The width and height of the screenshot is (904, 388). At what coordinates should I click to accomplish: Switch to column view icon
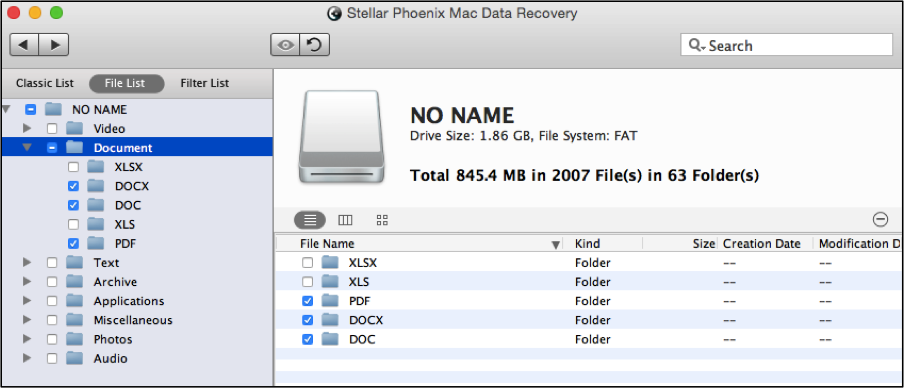coord(345,220)
